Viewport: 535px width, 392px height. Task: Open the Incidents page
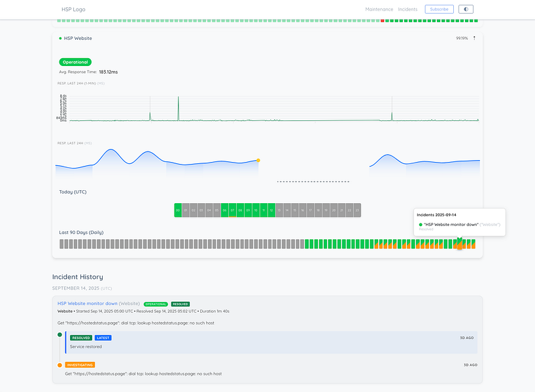pos(408,9)
